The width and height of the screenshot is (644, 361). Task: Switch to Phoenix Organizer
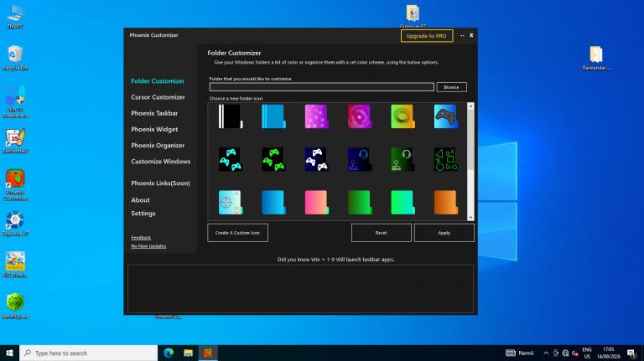(x=158, y=145)
